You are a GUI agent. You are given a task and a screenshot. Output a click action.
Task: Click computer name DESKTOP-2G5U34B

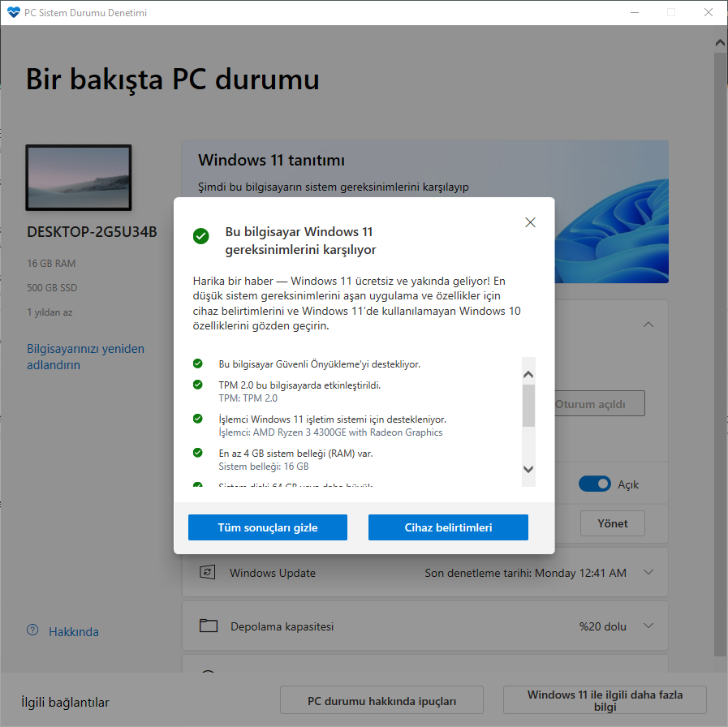[92, 232]
